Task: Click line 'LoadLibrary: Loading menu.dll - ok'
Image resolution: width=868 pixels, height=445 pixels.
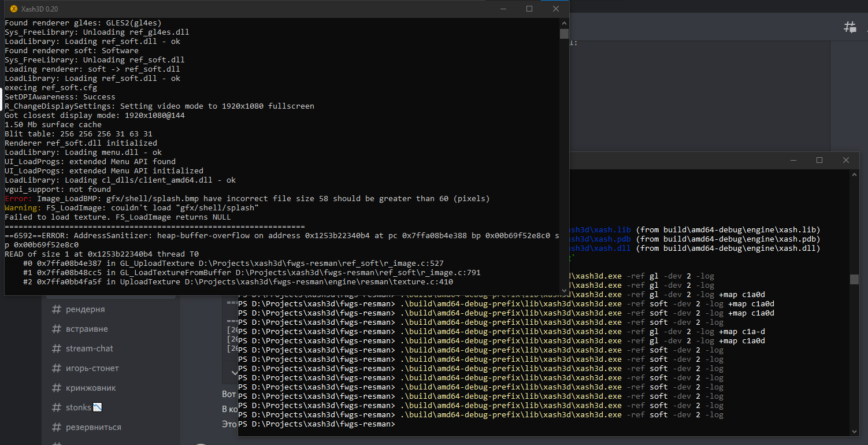Action: point(83,152)
